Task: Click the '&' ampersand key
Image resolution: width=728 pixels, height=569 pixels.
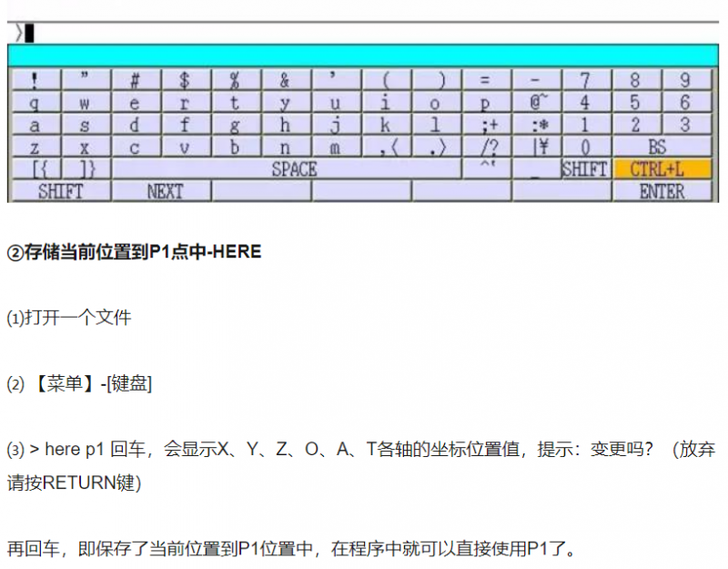Action: point(287,80)
